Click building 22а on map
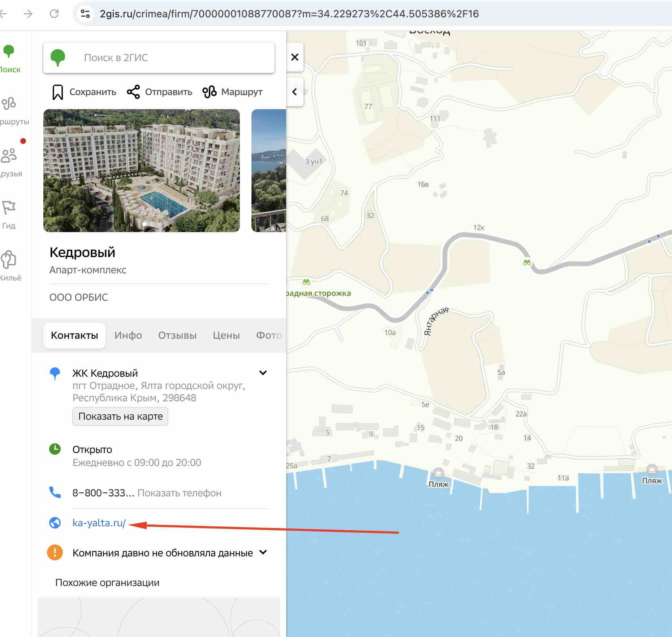 [x=521, y=414]
